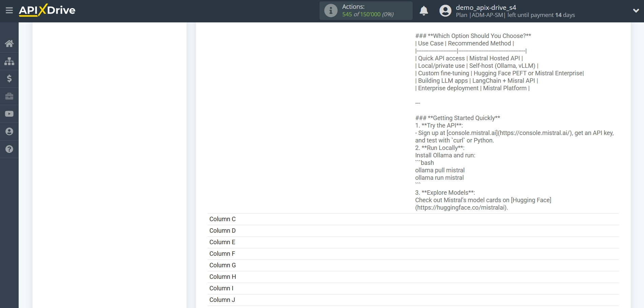The width and height of the screenshot is (644, 308).
Task: Click the user avatar in the top bar
Action: pos(445,11)
